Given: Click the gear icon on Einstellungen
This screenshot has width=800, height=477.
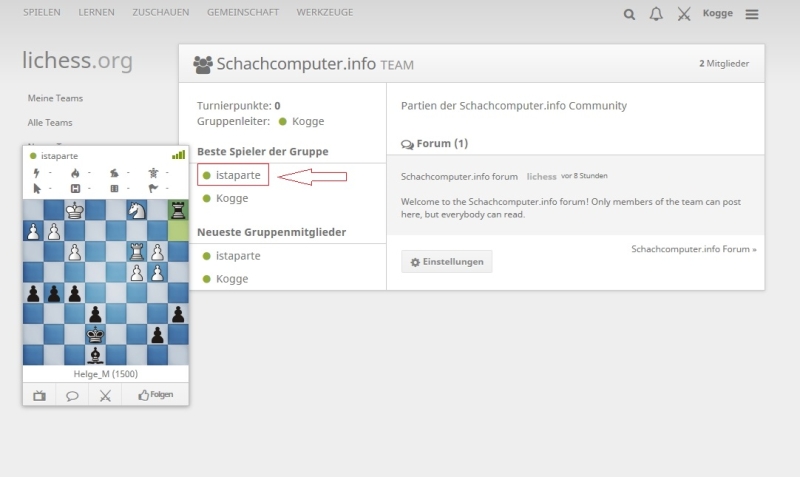Looking at the screenshot, I should tap(415, 262).
